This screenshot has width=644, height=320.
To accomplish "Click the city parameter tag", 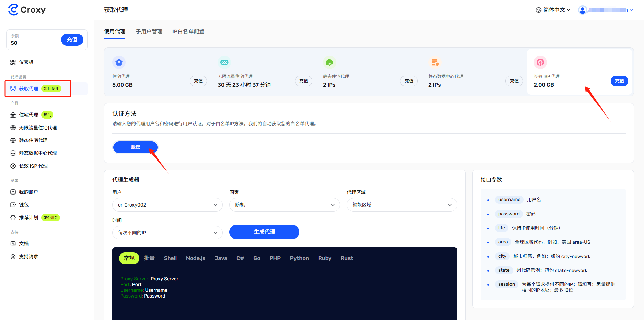I will [x=502, y=256].
